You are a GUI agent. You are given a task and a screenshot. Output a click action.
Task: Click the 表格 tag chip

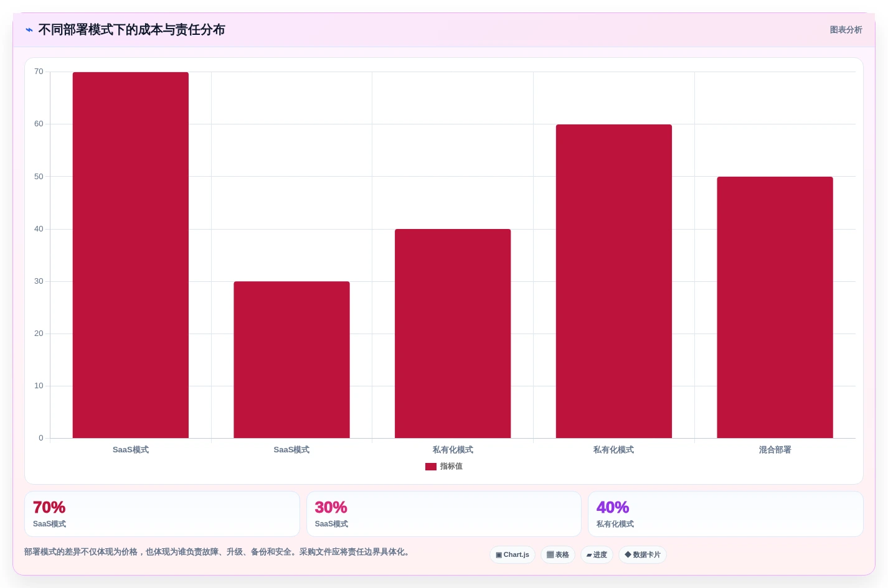pos(558,555)
